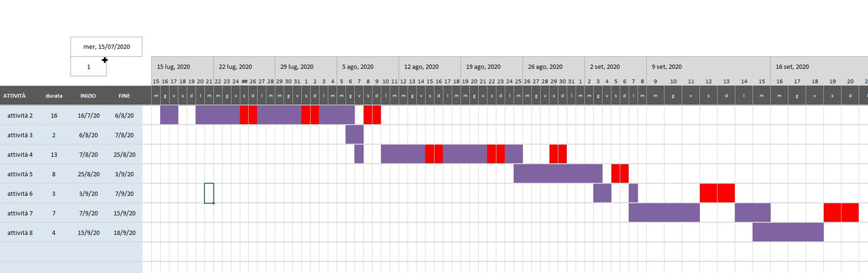Select attività 8 end date 18/9/20
This screenshot has height=273, width=868.
[x=124, y=232]
